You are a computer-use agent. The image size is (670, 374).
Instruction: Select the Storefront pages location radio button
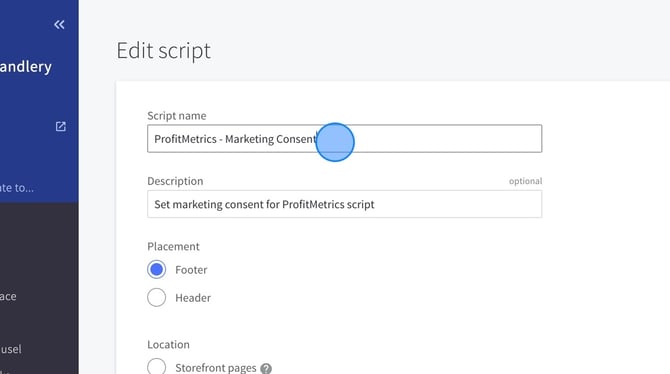click(x=156, y=367)
